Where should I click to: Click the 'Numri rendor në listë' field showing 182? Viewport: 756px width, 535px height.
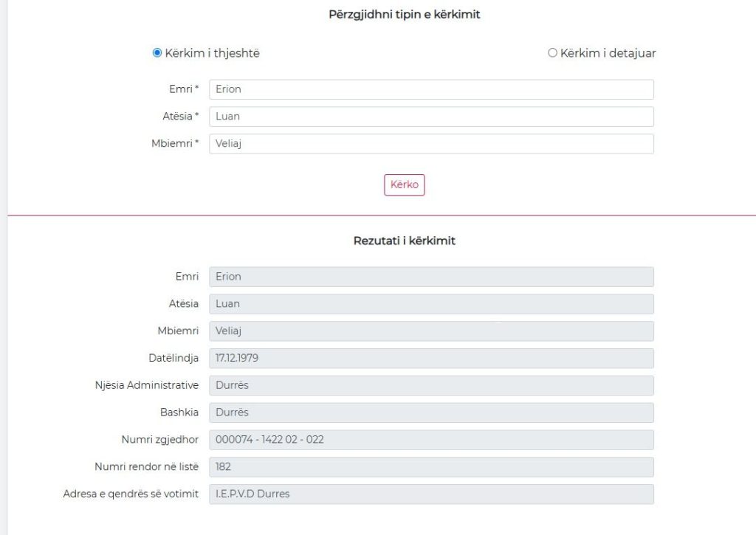[431, 467]
